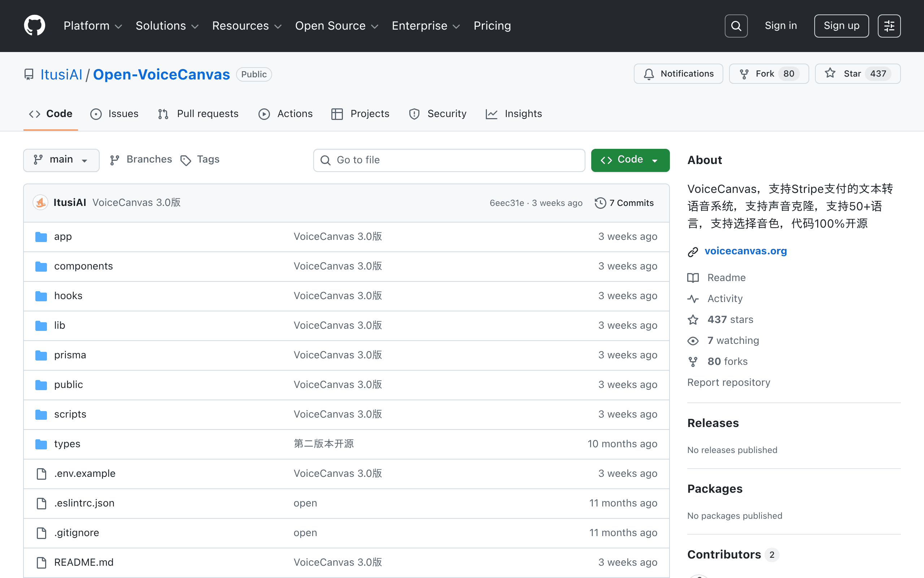Open the star count badge 437

pos(878,74)
